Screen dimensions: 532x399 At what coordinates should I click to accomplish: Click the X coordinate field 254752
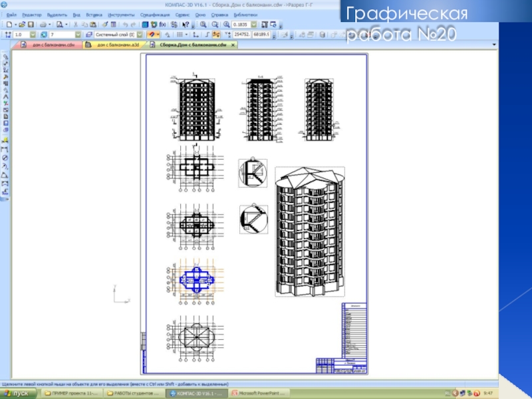click(242, 35)
